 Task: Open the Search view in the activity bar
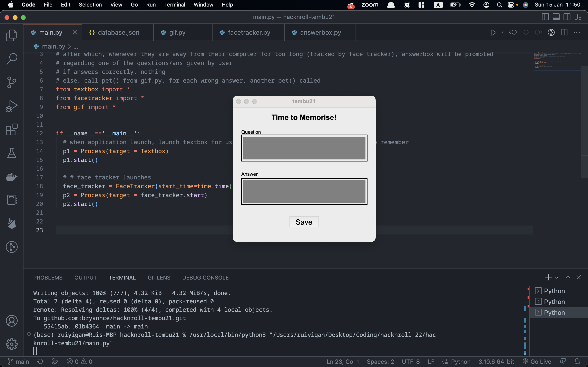11,59
